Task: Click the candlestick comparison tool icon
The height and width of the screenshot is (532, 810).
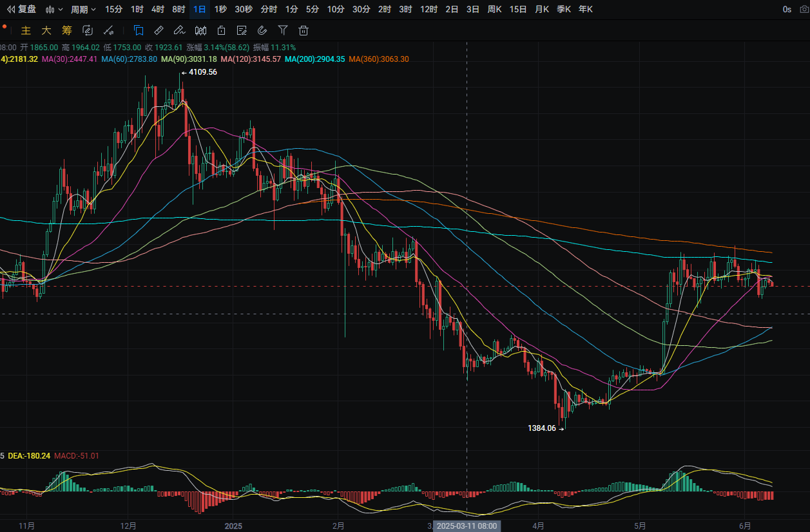Action: click(200, 30)
